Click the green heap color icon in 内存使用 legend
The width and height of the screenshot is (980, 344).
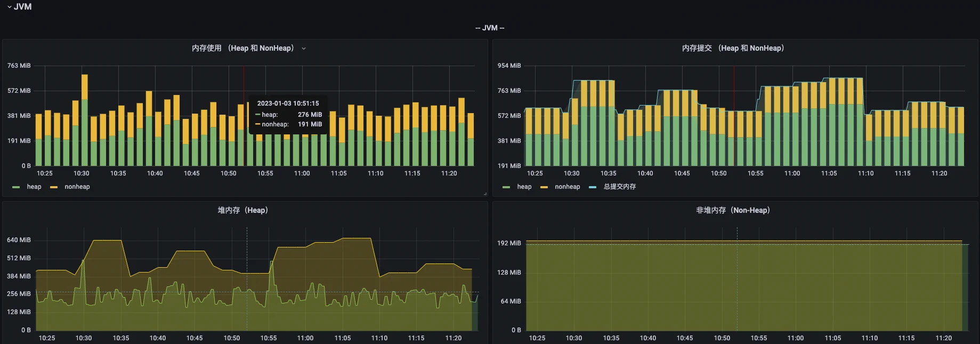[x=16, y=187]
